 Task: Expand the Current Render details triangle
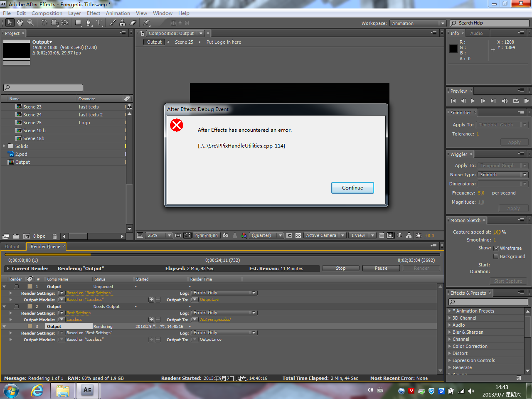point(8,268)
